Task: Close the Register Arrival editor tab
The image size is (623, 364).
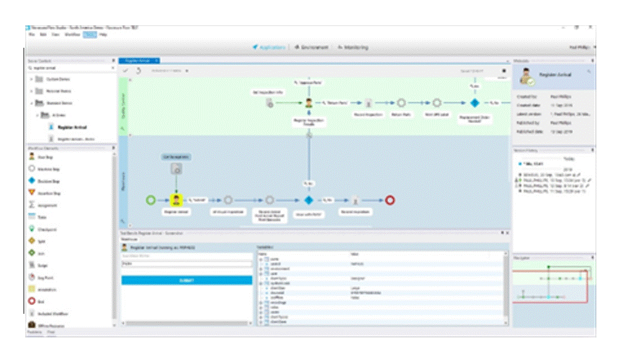Action: pyautogui.click(x=157, y=61)
